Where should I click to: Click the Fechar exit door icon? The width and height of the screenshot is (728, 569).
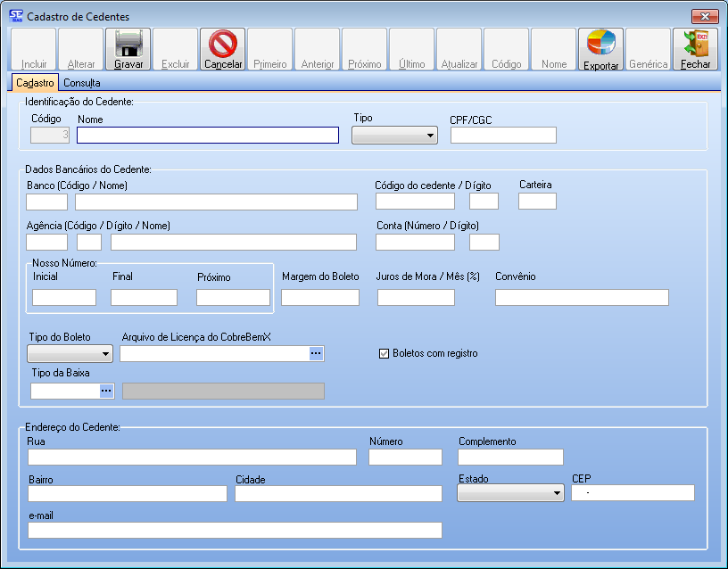(x=695, y=44)
